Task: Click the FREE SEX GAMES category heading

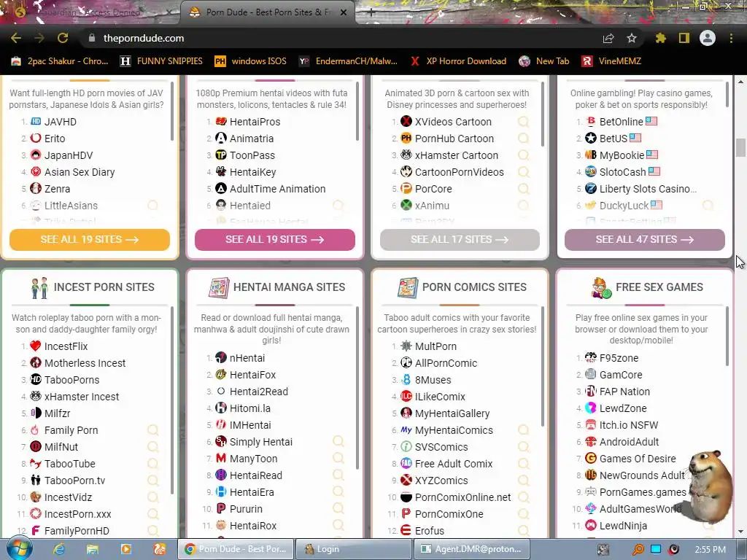Action: tap(659, 287)
